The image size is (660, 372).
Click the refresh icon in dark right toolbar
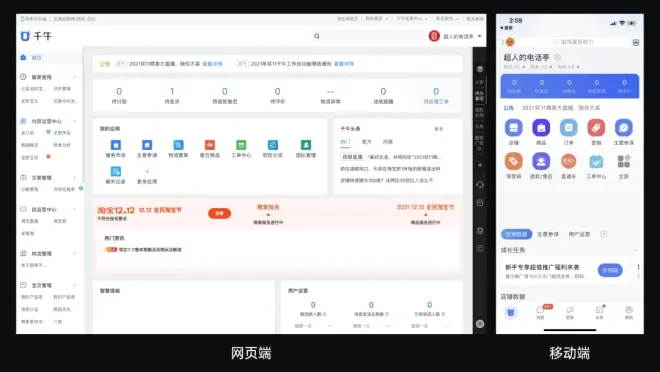480,184
